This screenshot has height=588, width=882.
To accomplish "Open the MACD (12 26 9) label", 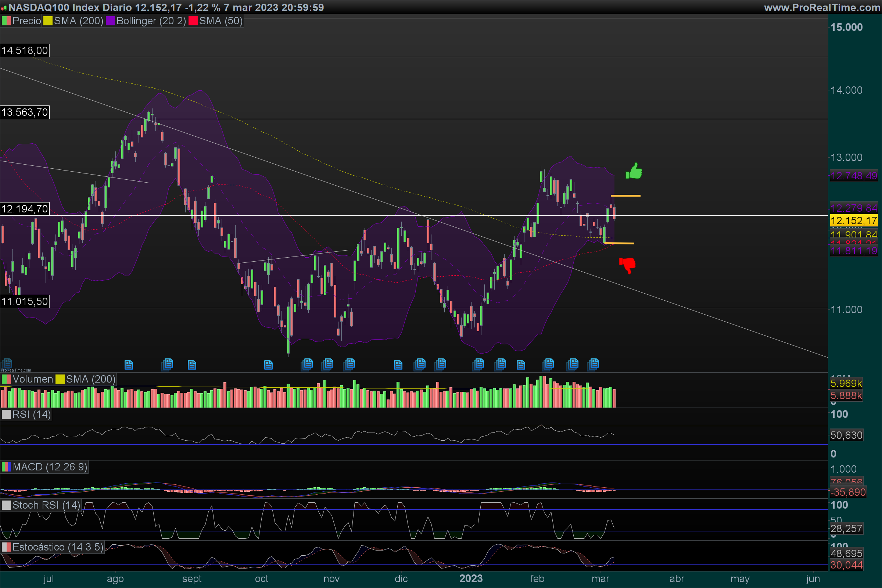I will tap(50, 467).
